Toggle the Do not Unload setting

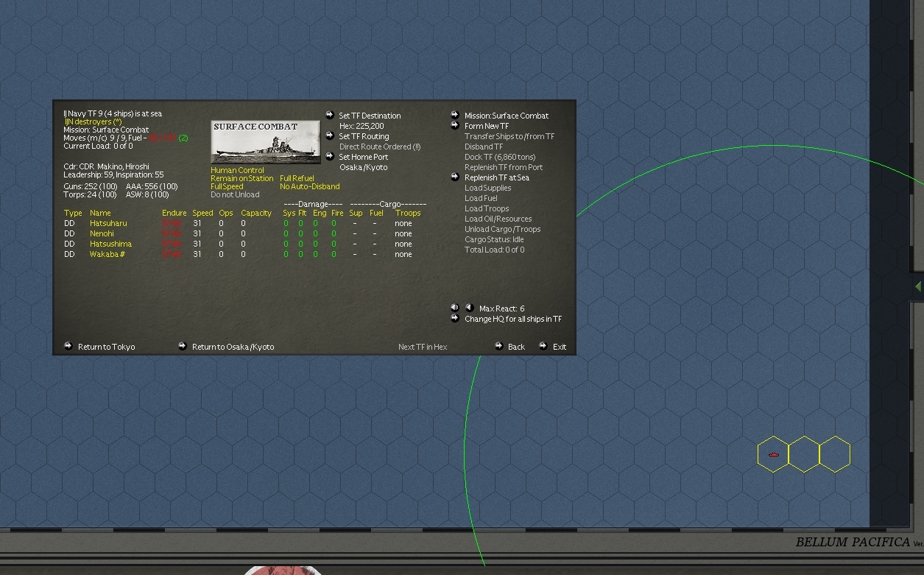point(235,195)
